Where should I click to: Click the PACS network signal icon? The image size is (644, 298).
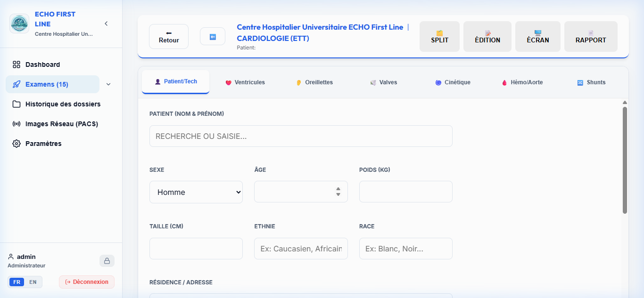click(x=17, y=124)
